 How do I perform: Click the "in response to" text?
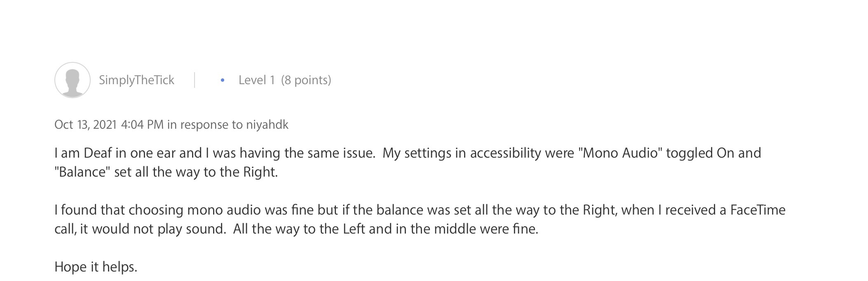click(x=205, y=125)
